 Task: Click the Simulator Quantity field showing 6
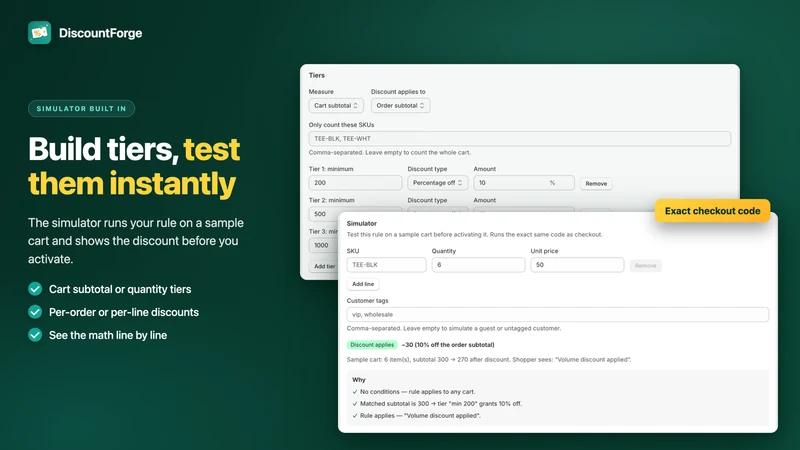478,265
